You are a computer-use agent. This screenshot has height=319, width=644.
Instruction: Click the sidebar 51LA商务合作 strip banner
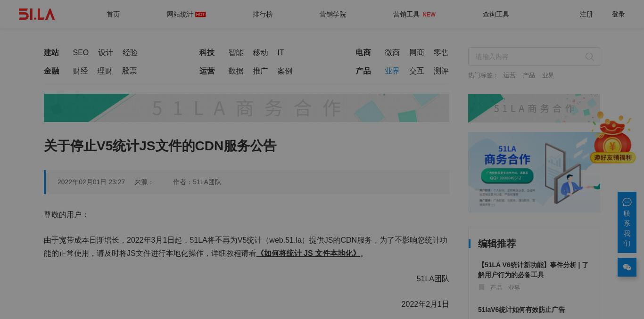click(534, 108)
